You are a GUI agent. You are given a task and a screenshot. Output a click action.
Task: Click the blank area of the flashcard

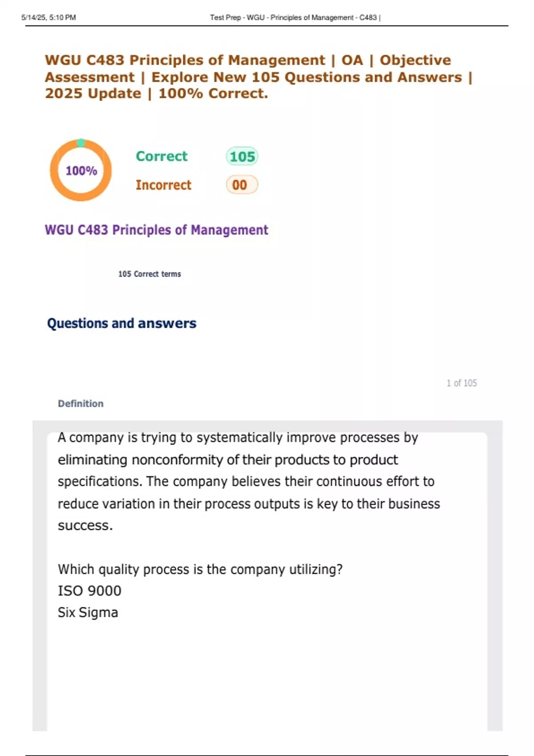point(267,676)
